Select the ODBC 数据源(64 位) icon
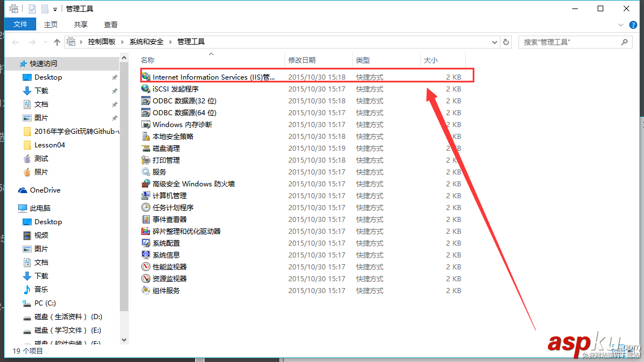 click(x=146, y=112)
